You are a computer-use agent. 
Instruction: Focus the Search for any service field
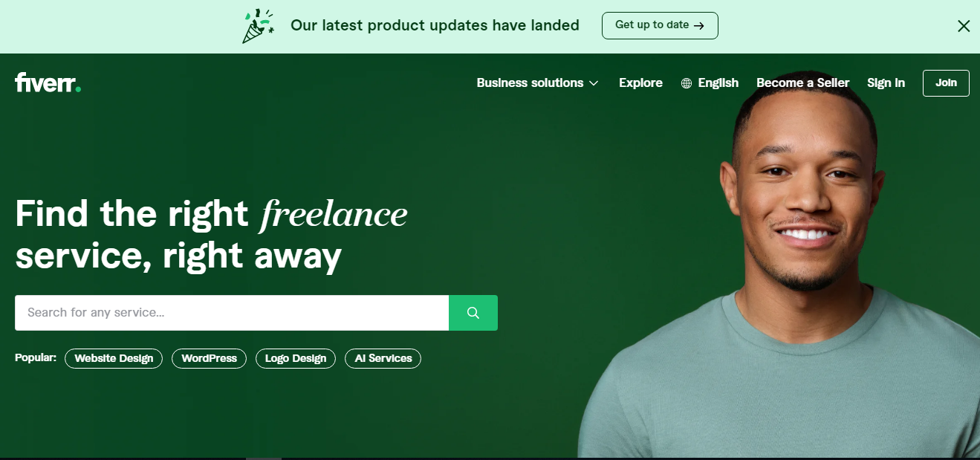coord(232,313)
